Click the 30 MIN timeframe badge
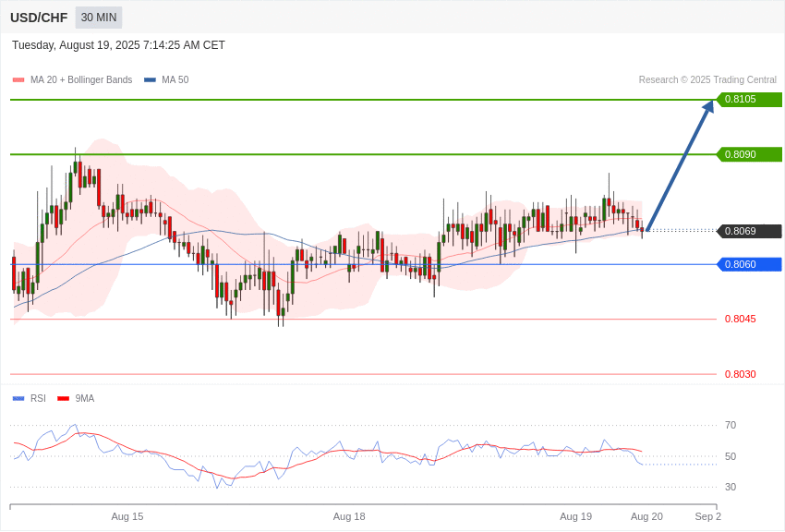Image resolution: width=785 pixels, height=532 pixels. click(99, 18)
